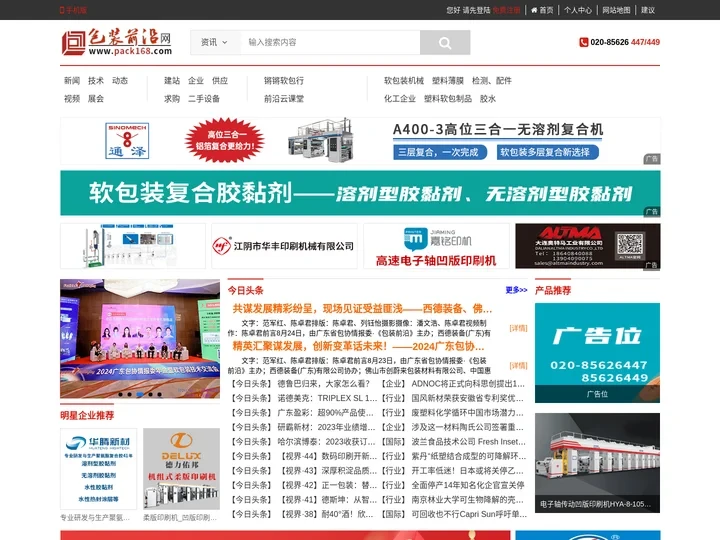Open ADNOC将正式向科思创提出1... article
The width and height of the screenshot is (720, 540).
pyautogui.click(x=468, y=384)
